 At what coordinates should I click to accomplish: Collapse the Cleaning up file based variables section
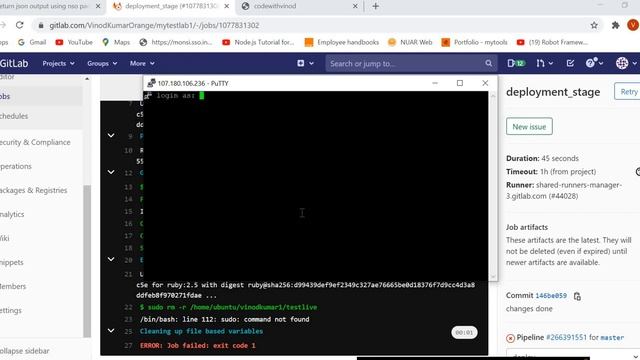111,330
